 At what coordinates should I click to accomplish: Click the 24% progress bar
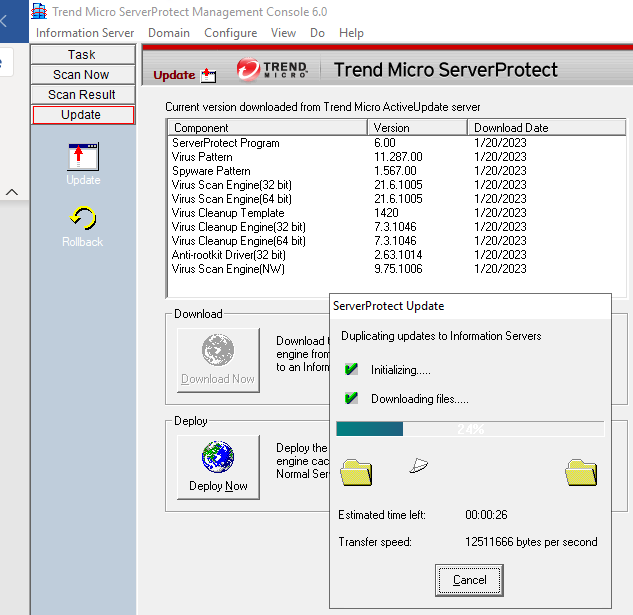coord(470,428)
